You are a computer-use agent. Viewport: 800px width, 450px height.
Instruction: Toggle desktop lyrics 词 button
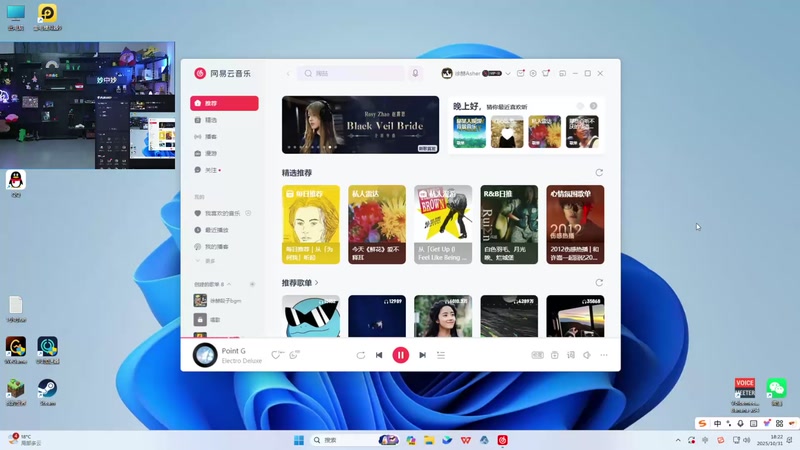click(x=571, y=355)
